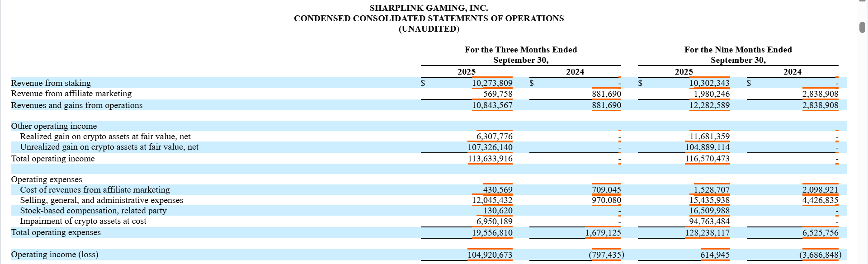868x264 pixels.
Task: Click 'Revenues and gains from operations' label
Action: click(76, 105)
